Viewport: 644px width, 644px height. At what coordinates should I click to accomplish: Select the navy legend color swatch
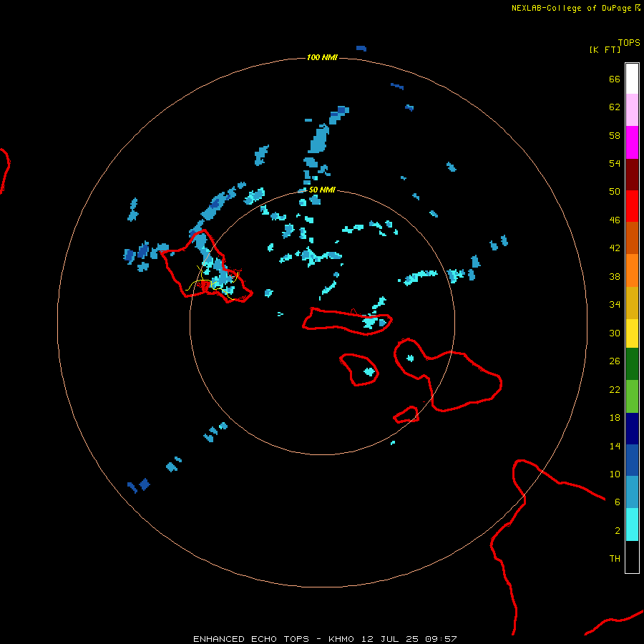(x=632, y=429)
